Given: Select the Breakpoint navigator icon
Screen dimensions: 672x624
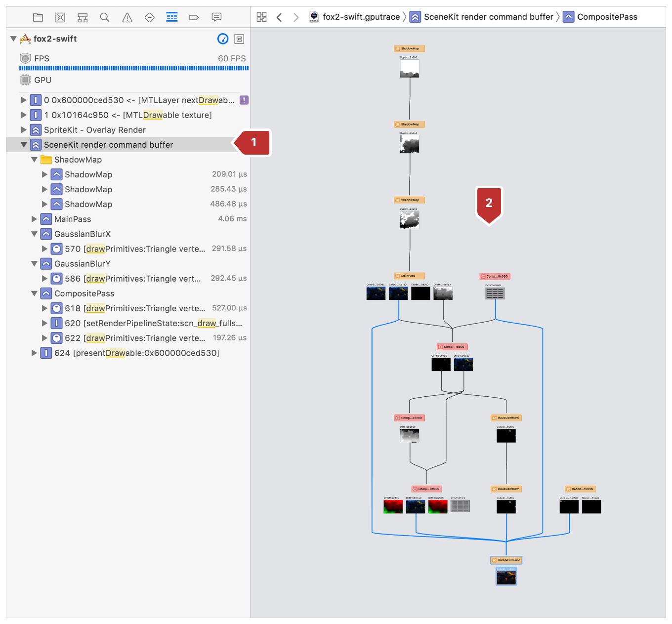Looking at the screenshot, I should click(194, 18).
